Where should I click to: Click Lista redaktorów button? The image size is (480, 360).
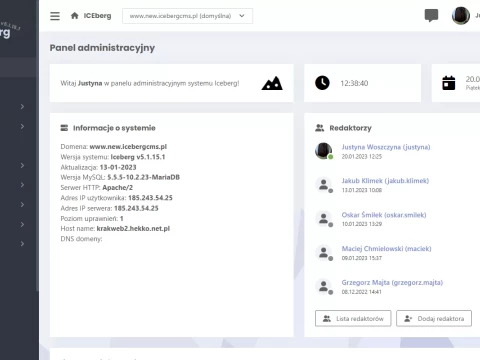pyautogui.click(x=353, y=319)
